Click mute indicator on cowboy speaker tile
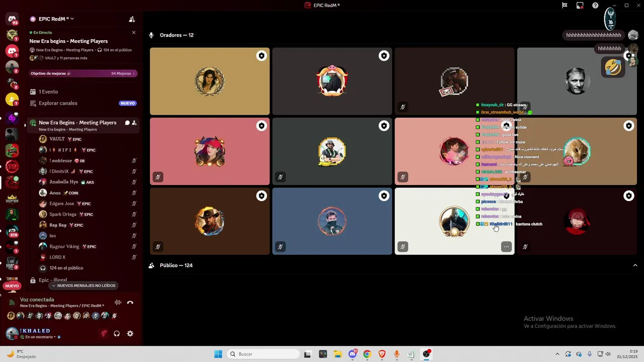The width and height of the screenshot is (644, 362). point(158,247)
